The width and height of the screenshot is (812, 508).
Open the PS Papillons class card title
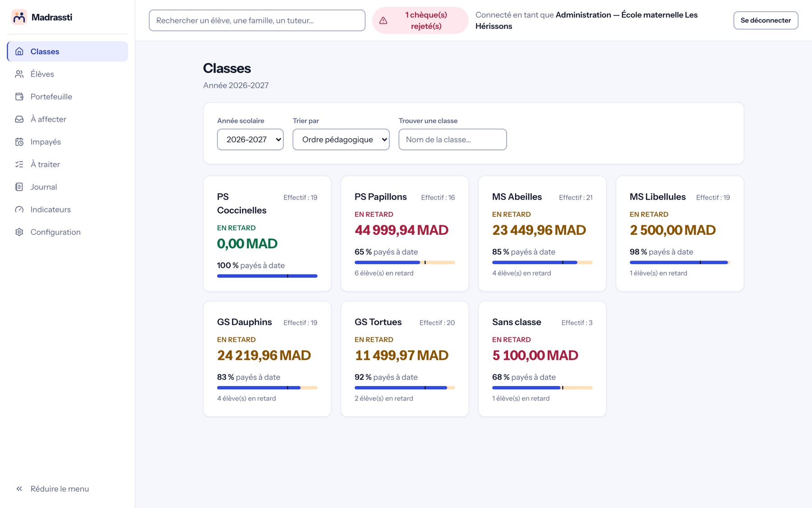(381, 197)
